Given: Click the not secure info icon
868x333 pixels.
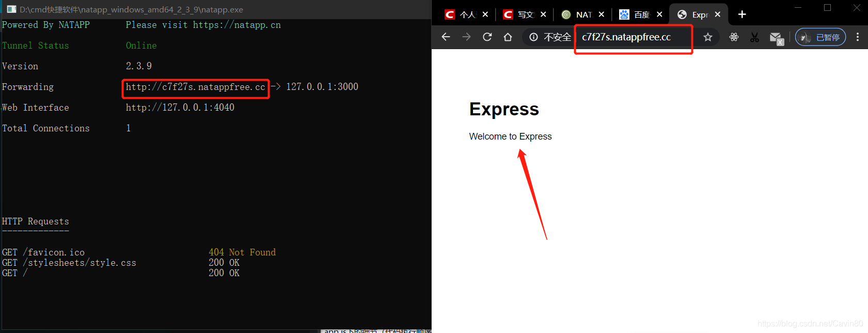Looking at the screenshot, I should click(534, 37).
